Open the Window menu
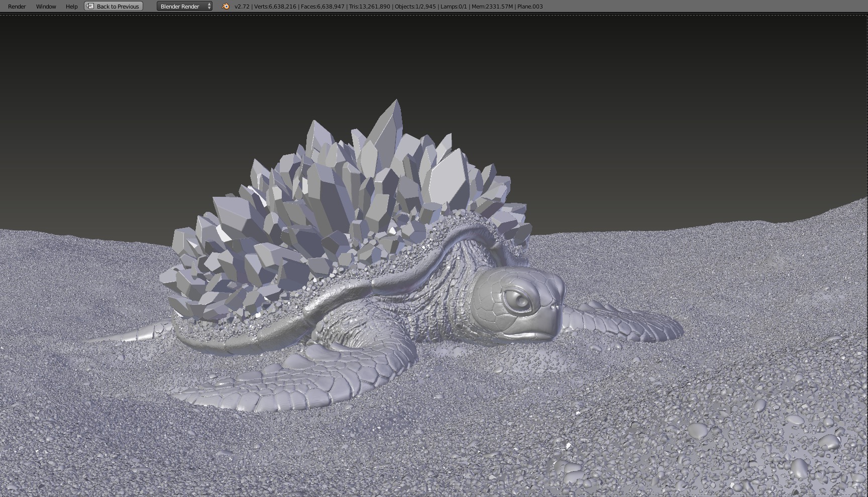This screenshot has width=868, height=497. 46,7
